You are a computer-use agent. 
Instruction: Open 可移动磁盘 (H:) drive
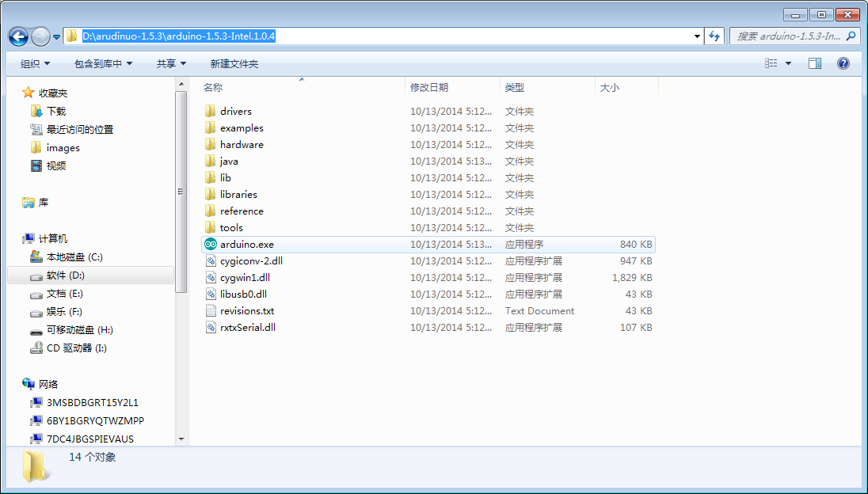80,329
